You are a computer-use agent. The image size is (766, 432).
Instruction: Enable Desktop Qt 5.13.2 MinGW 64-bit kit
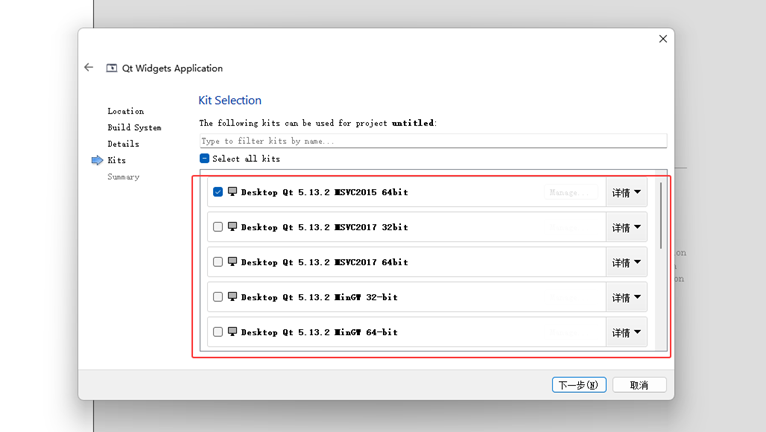[x=218, y=332]
